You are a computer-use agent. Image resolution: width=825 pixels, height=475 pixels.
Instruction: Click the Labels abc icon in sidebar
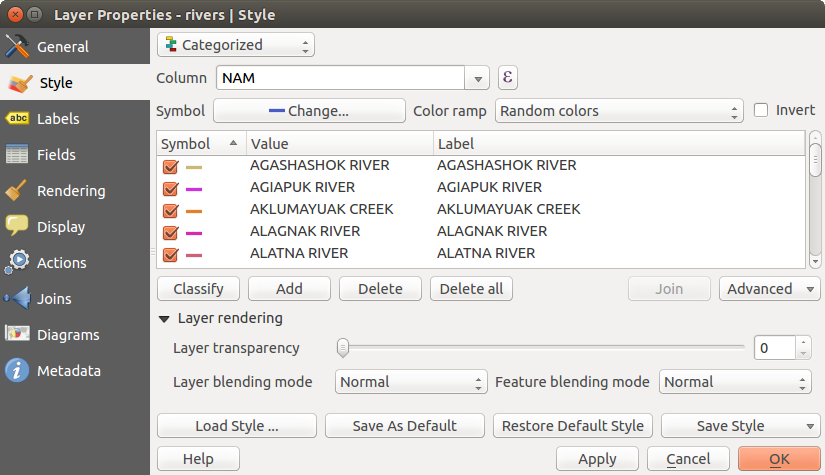[x=17, y=119]
